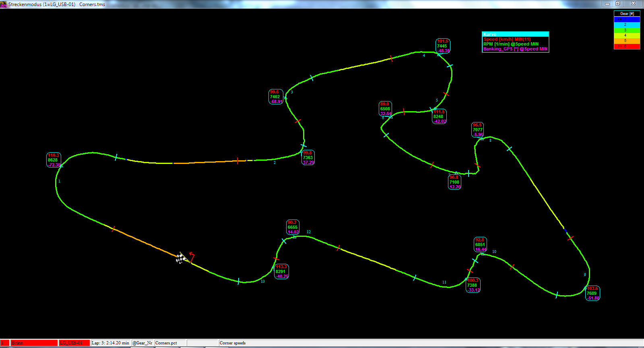Image resolution: width=644 pixels, height=348 pixels.
Task: Click the LG_USB-01 status bar field
Action: (74, 343)
